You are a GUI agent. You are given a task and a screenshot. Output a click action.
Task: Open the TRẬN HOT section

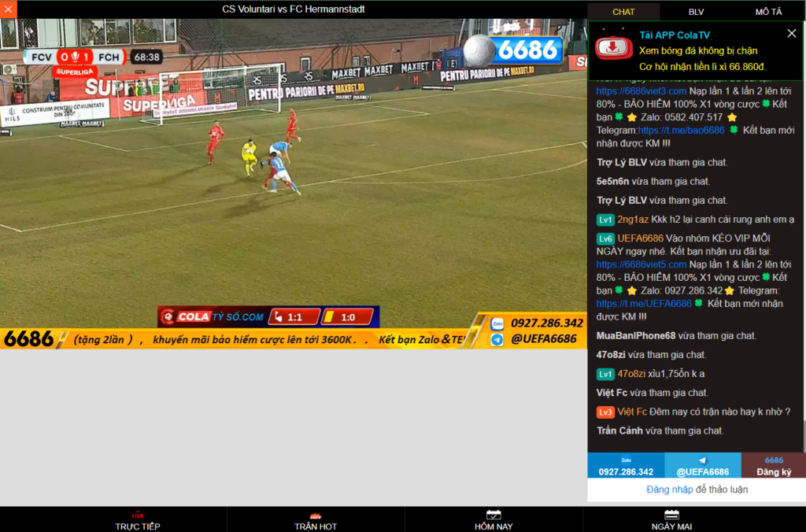click(316, 520)
